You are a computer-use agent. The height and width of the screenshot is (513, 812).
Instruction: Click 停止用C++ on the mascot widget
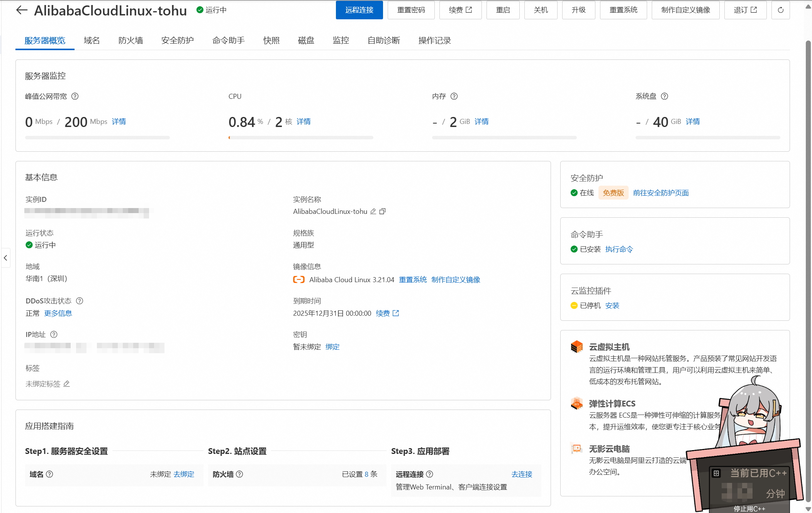749,508
